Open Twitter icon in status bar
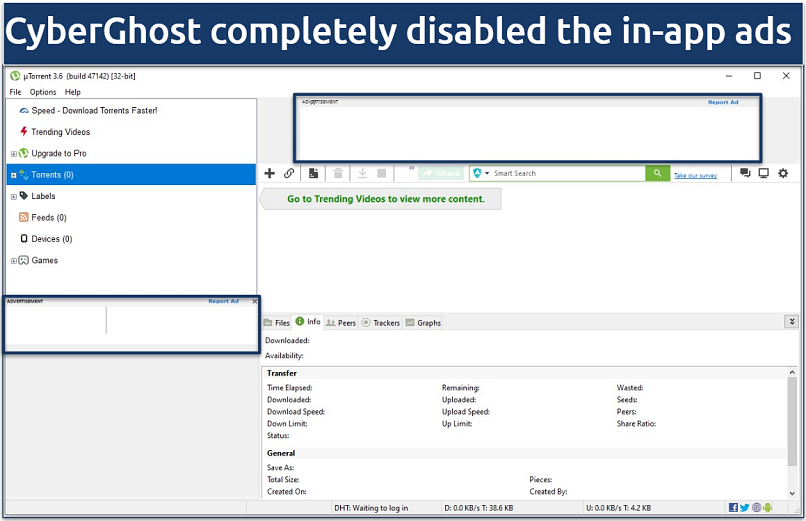 tap(744, 508)
